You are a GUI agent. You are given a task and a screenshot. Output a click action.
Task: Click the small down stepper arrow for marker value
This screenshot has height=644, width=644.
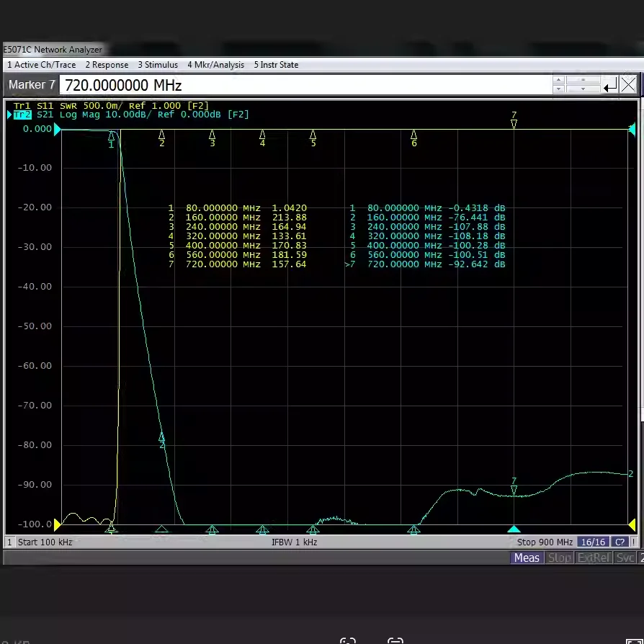pos(558,89)
